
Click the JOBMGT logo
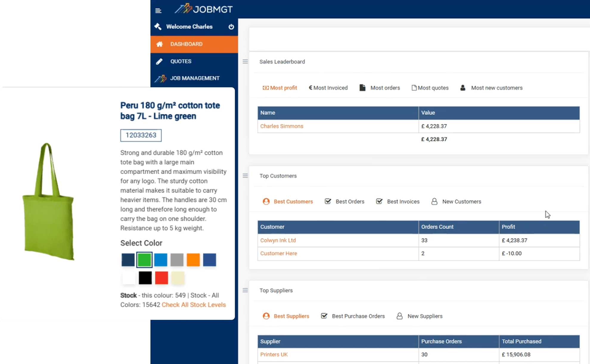pyautogui.click(x=204, y=9)
